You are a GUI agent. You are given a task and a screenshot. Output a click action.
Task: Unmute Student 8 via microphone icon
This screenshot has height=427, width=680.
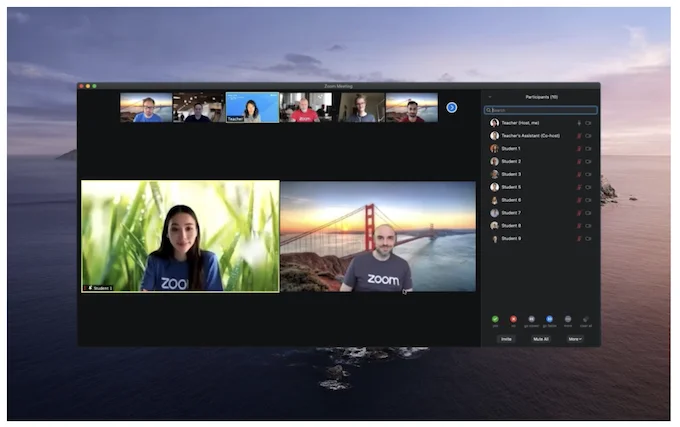click(x=579, y=226)
